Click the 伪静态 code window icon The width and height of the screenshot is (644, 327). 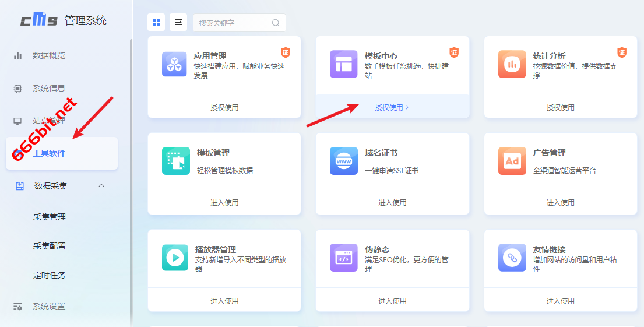(343, 258)
